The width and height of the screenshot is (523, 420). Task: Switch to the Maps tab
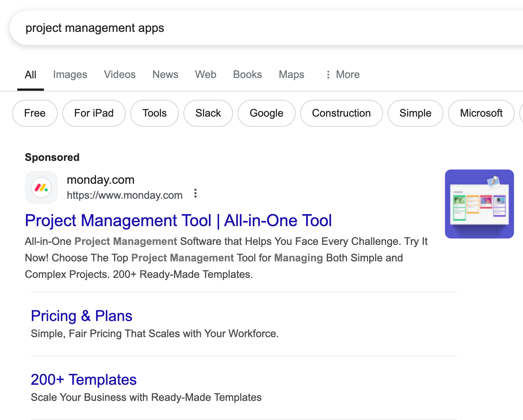click(x=291, y=74)
